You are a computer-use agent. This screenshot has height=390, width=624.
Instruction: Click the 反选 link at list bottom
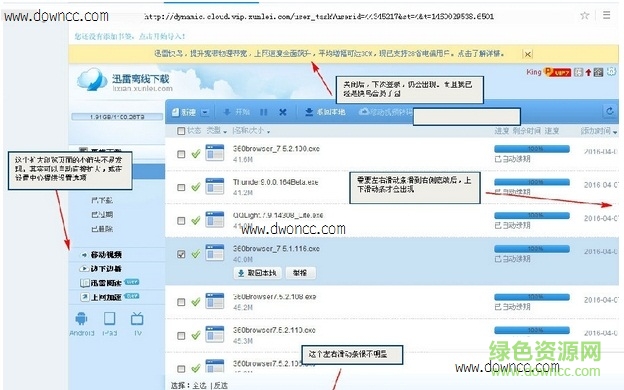[x=221, y=385]
